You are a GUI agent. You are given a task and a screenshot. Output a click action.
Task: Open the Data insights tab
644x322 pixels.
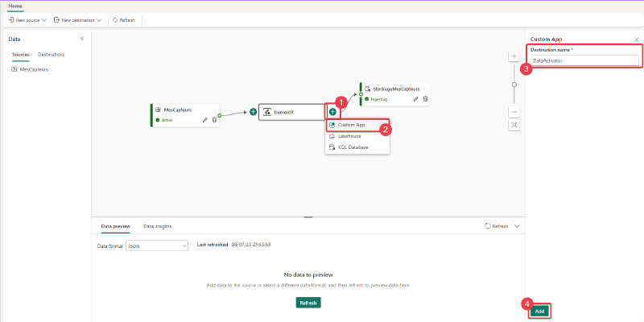tap(158, 226)
